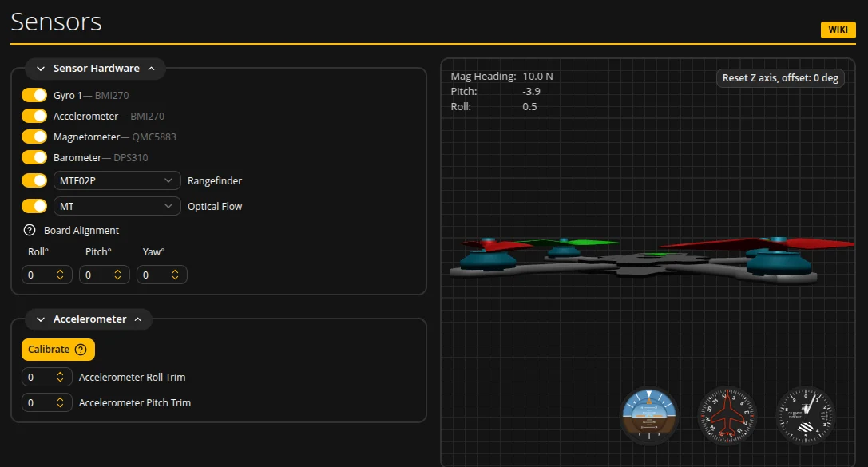Click the 3D quadcopter model preview
The height and width of the screenshot is (467, 868).
(x=652, y=260)
